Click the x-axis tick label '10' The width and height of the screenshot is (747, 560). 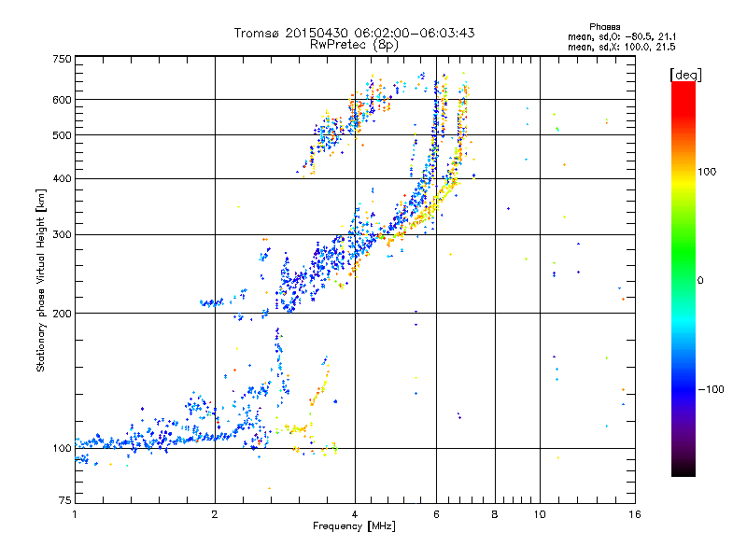click(x=540, y=514)
